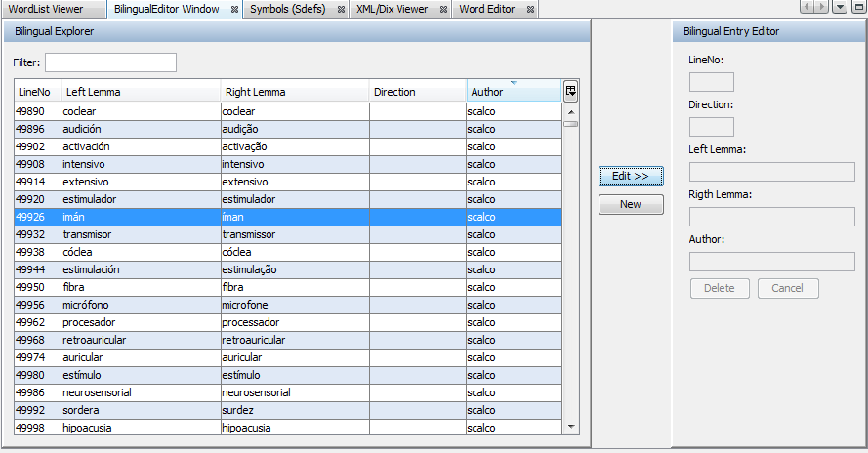868x453 pixels.
Task: Maximize the editor window pane
Action: click(856, 8)
